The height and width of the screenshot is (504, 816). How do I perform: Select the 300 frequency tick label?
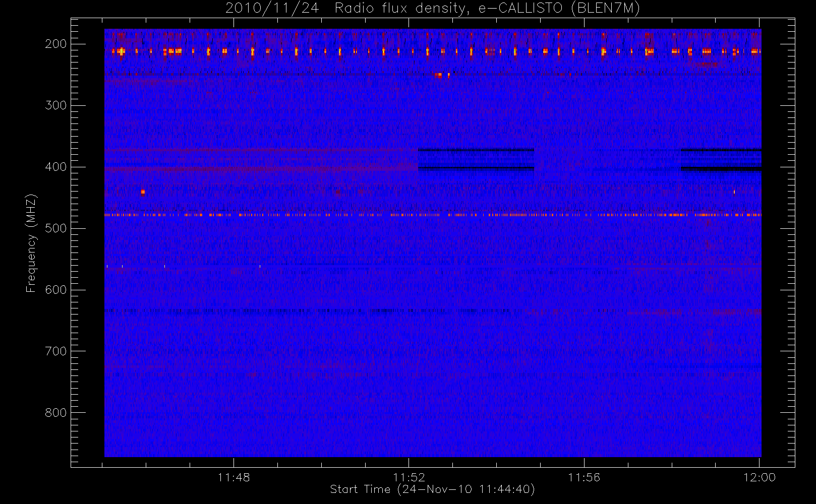tap(56, 105)
